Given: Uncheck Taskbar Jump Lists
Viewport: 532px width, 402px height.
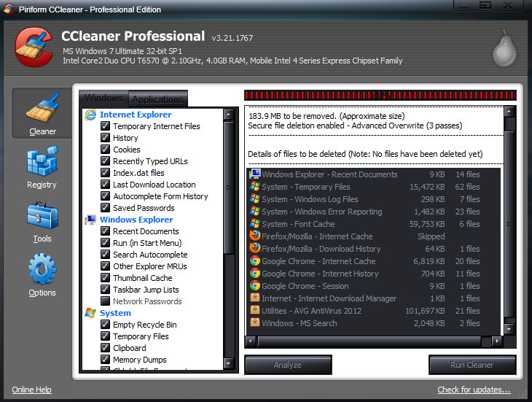Looking at the screenshot, I should coord(105,289).
